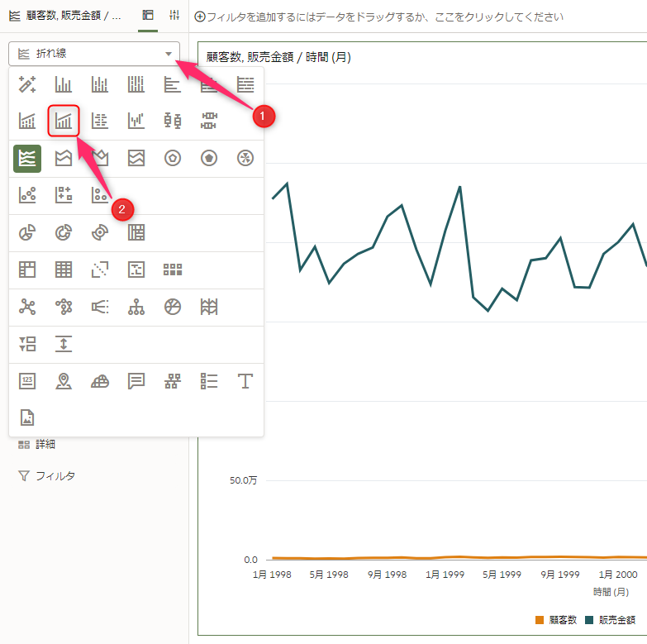Switch to the properties sliders tab icon
Viewport: 647px width, 644px height.
(174, 15)
